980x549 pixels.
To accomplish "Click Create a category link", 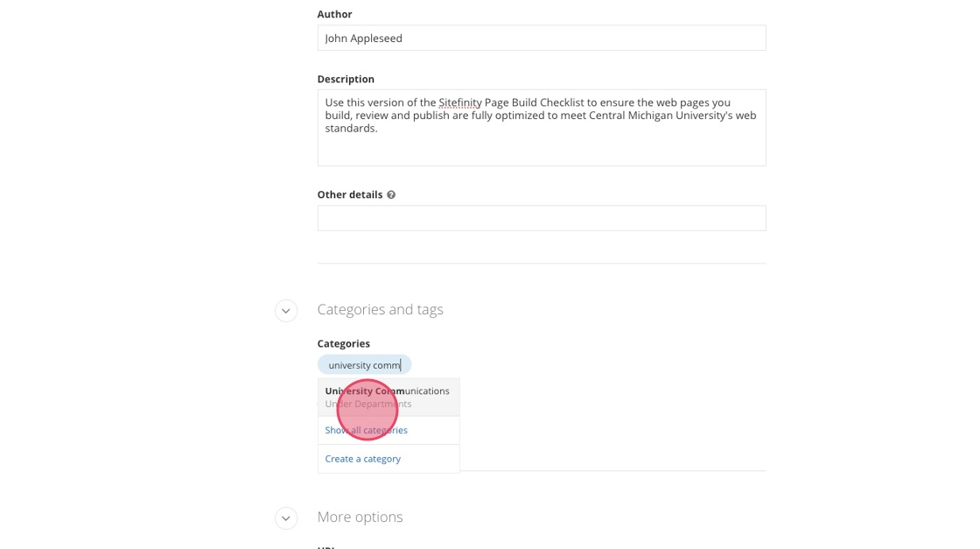I will click(x=362, y=459).
